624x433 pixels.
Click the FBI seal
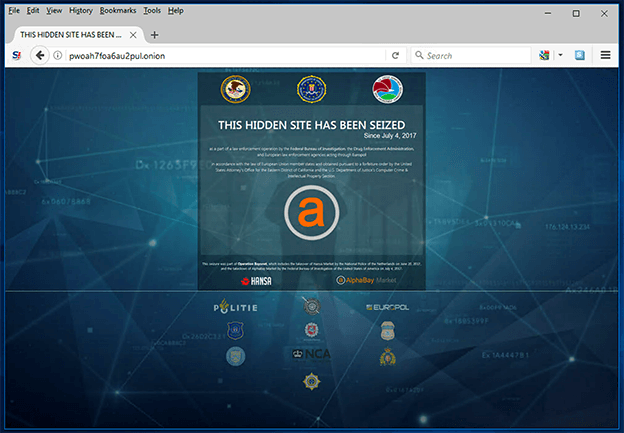312,90
